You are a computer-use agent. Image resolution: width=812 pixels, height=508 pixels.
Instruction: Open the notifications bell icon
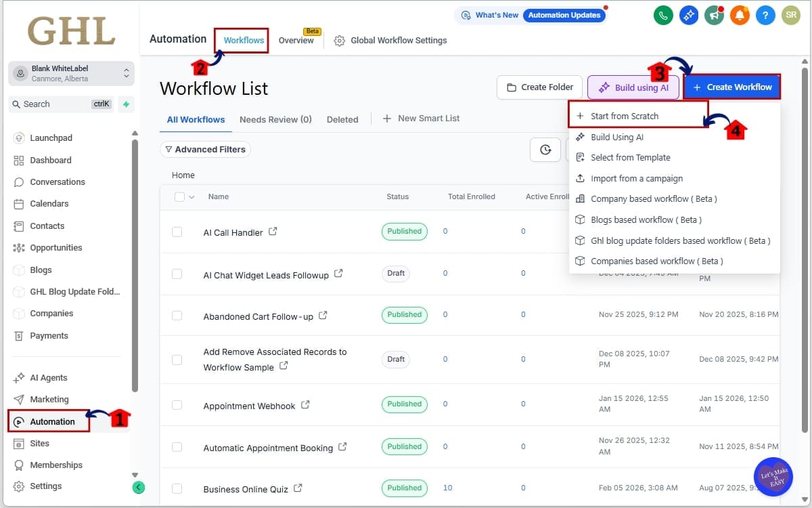tap(740, 14)
